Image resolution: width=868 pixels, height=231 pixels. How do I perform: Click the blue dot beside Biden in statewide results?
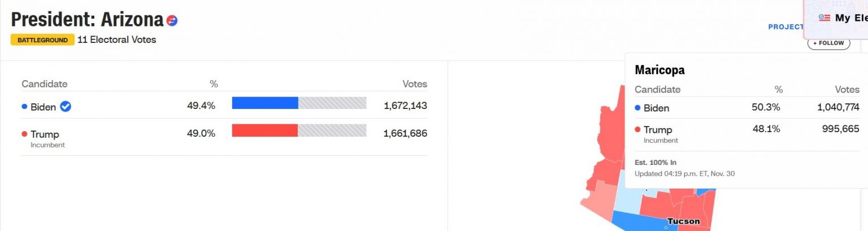click(24, 106)
